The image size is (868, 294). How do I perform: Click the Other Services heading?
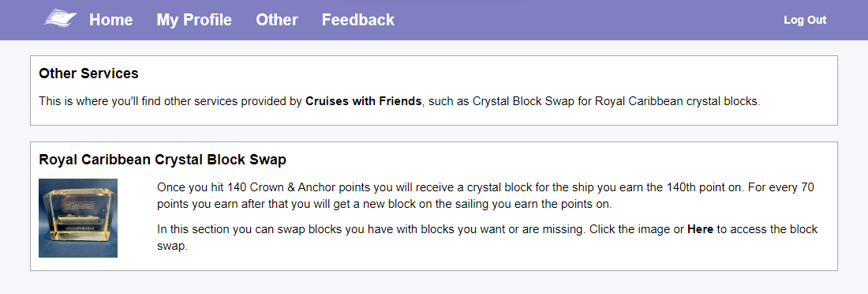(x=88, y=73)
